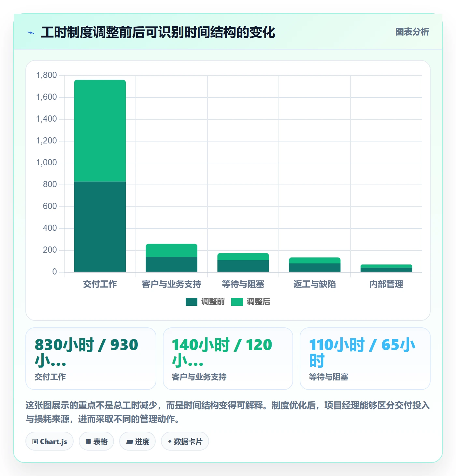Click the 1,000 y-axis value
Viewport: 456px width, 476px height.
[x=47, y=163]
